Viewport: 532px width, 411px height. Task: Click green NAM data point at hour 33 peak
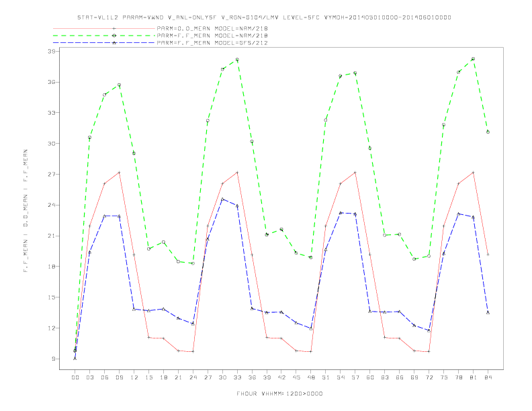237,60
